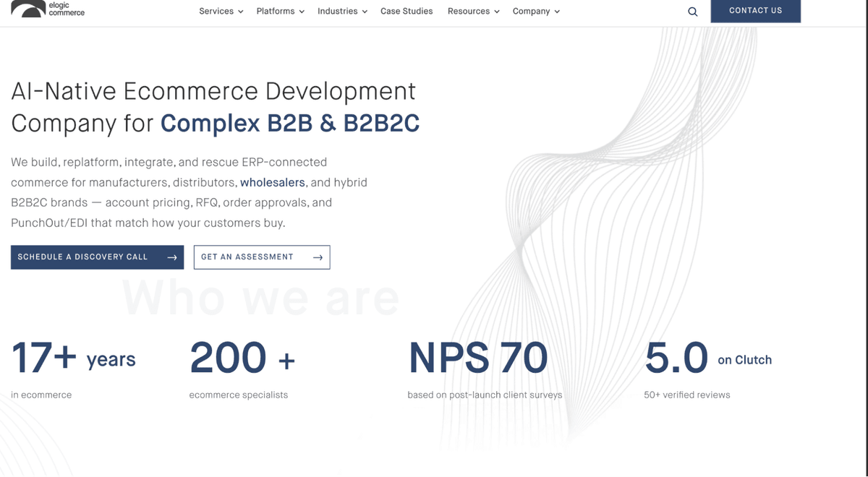868x477 pixels.
Task: Click the '5.0 on Clutch' rating
Action: coord(708,358)
